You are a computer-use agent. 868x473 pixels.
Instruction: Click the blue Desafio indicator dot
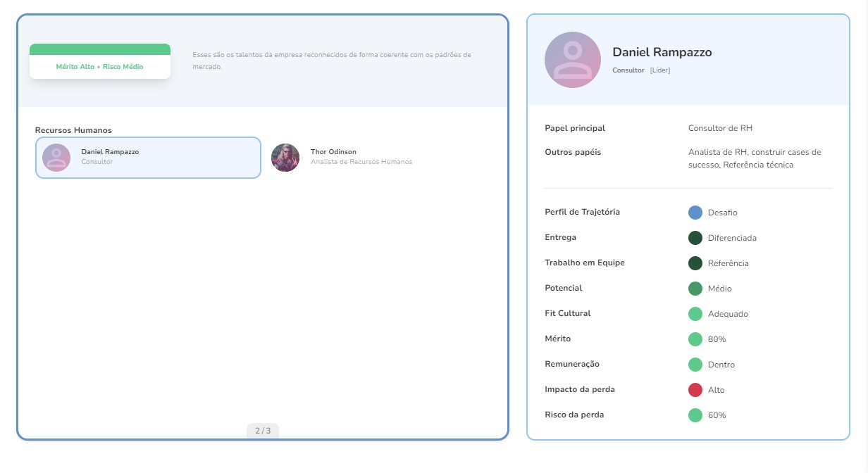click(x=695, y=213)
